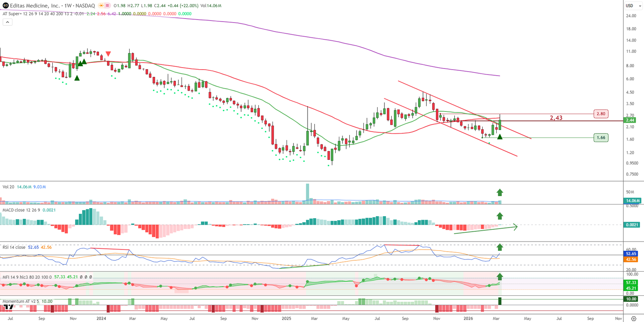Collapse the indicator legend with the chevron button
Screen dimensions: 644x322
7,22
